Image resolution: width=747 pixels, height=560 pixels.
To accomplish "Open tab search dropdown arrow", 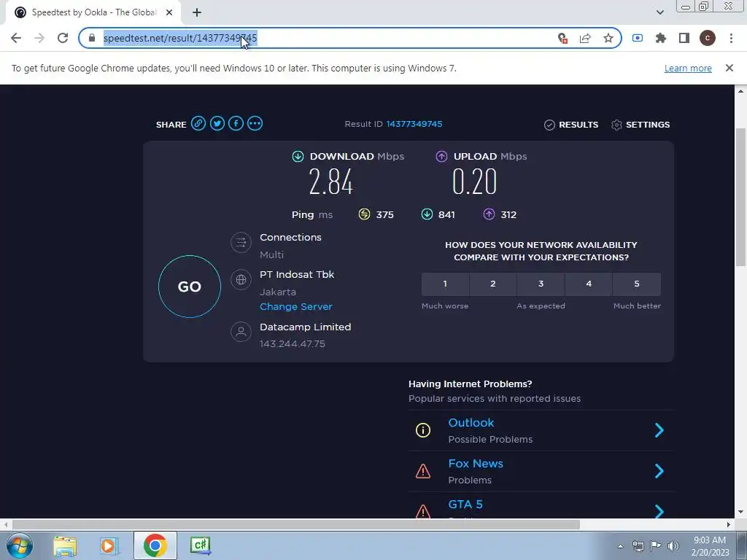I will [659, 13].
